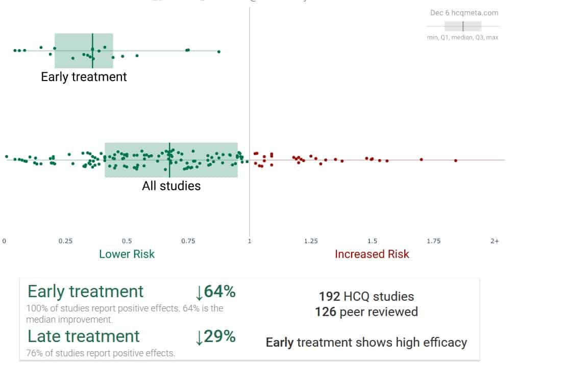Click the "Increased Risk" axis label

click(x=372, y=254)
